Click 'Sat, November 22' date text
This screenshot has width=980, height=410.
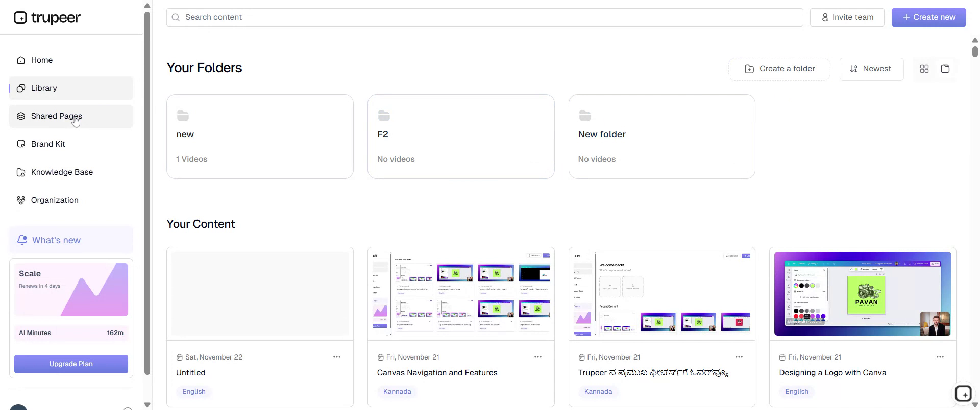point(214,357)
